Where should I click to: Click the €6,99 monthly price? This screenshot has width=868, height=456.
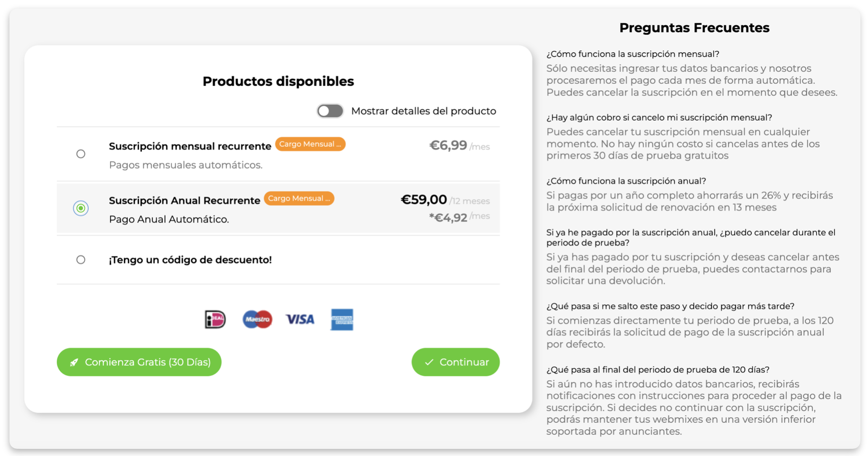point(448,145)
